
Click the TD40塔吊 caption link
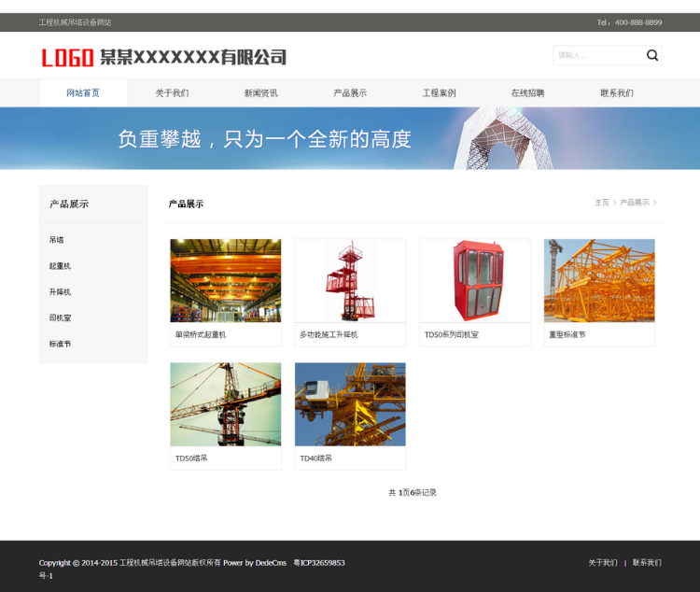coord(315,458)
